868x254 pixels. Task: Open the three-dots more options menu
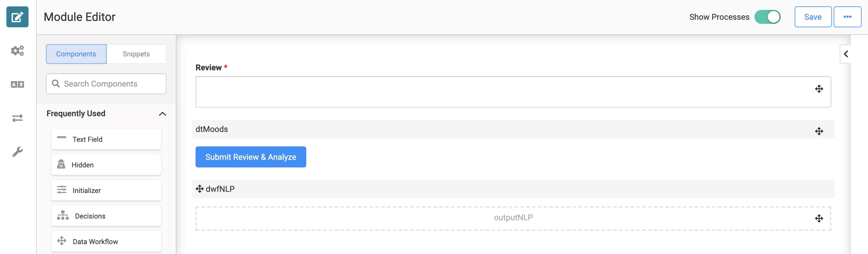[847, 17]
